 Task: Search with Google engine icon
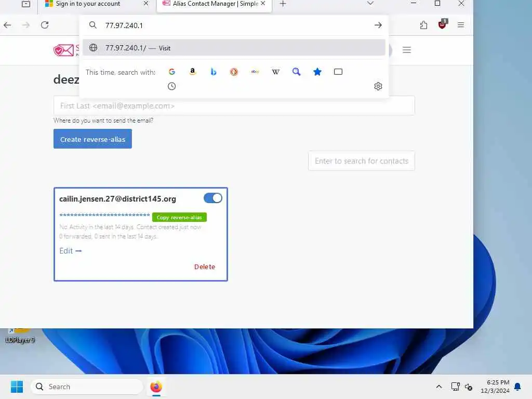tap(171, 72)
